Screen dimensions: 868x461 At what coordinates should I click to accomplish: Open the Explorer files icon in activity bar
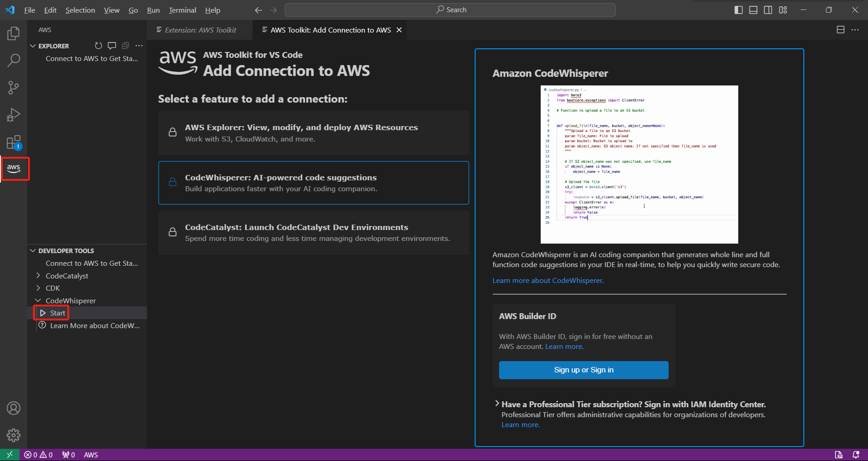[x=14, y=33]
